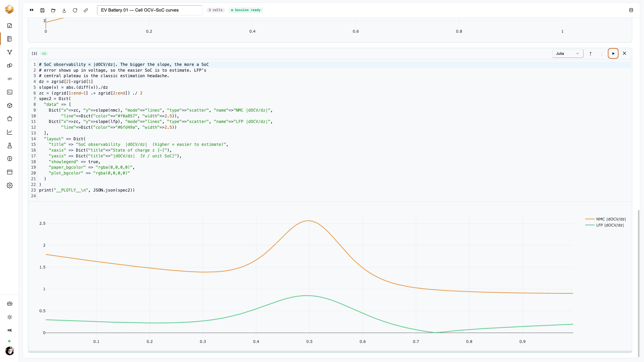Click the 2.5 y-axis tick label
The width and height of the screenshot is (644, 362).
[x=42, y=223]
